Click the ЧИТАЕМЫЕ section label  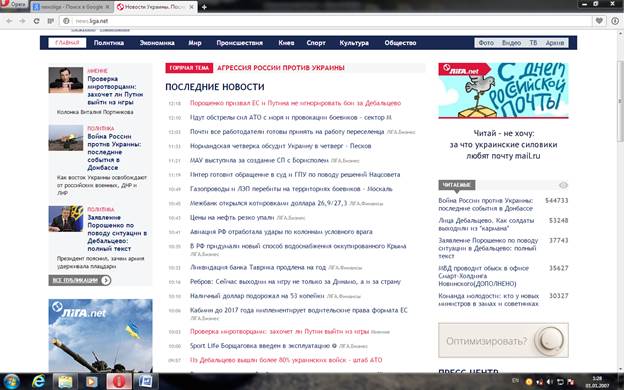pyautogui.click(x=457, y=185)
